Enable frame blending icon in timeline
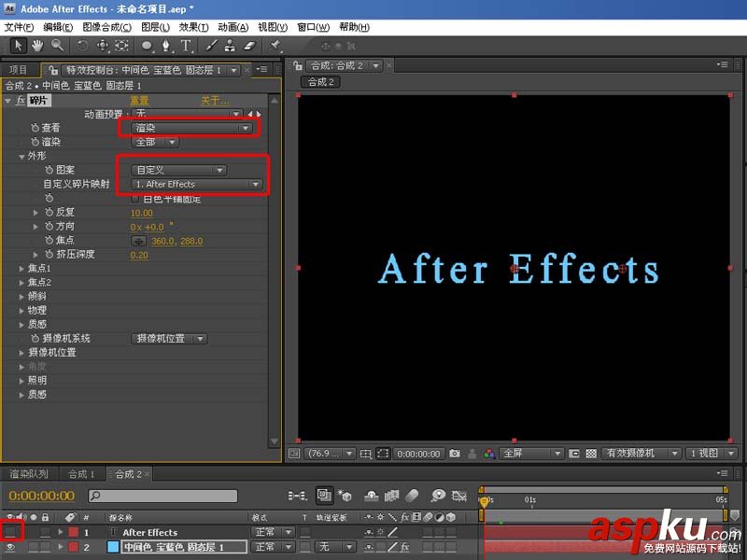The image size is (747, 560). [x=391, y=496]
